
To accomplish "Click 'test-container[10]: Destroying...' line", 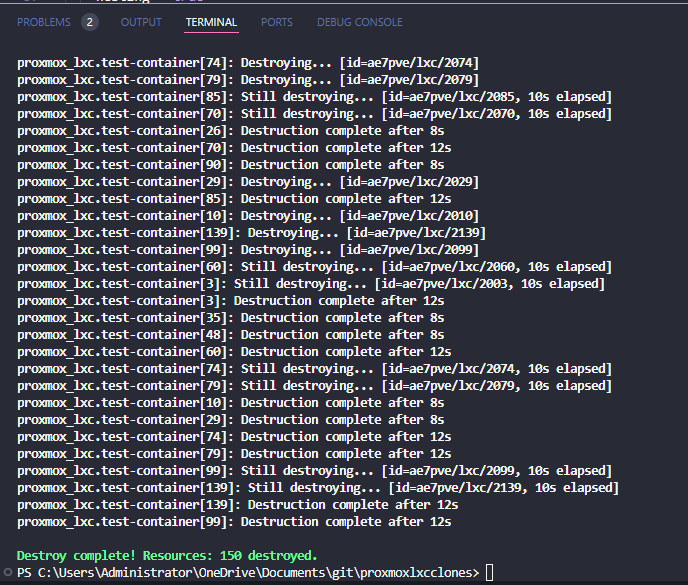I will tap(248, 216).
